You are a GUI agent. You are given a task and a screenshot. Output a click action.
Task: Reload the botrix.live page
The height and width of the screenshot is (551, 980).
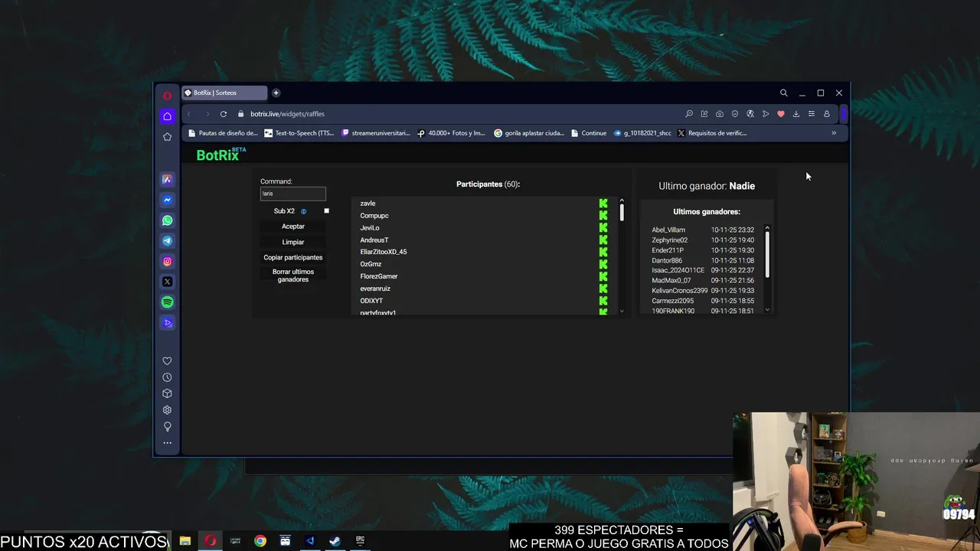pos(223,114)
